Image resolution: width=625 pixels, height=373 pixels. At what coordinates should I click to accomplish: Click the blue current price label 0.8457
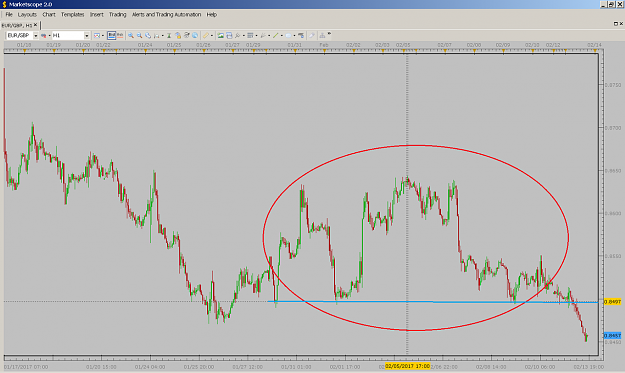pyautogui.click(x=613, y=336)
